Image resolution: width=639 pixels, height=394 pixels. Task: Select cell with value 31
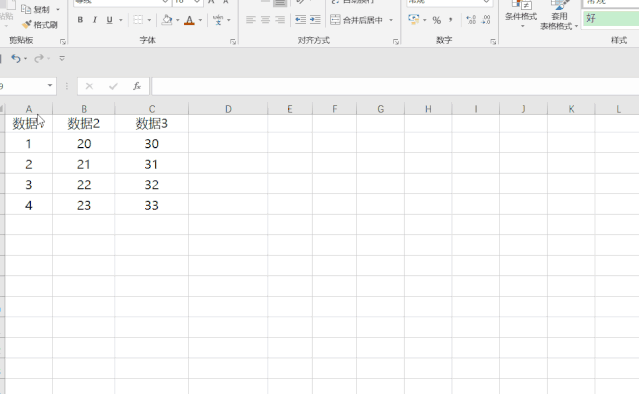click(152, 164)
